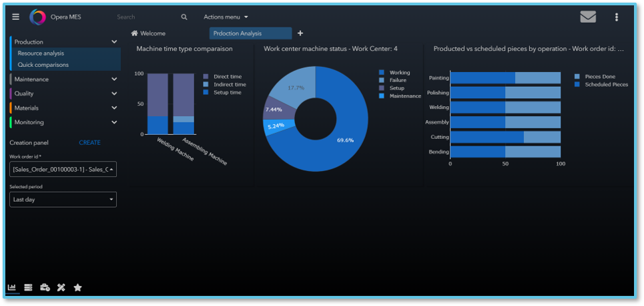644x306 pixels.
Task: Open the Actions menu dropdown
Action: 226,17
